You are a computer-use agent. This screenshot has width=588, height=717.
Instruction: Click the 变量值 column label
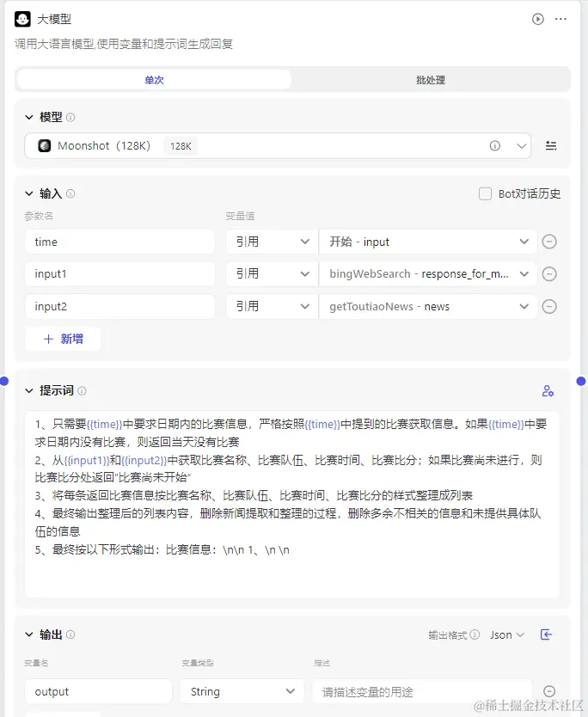click(x=240, y=216)
